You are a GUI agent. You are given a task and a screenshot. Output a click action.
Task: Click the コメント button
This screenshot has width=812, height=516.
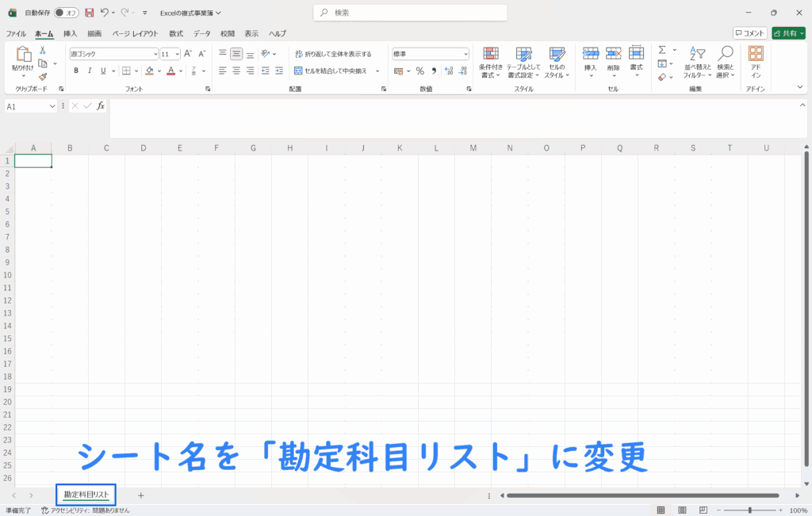pos(749,33)
